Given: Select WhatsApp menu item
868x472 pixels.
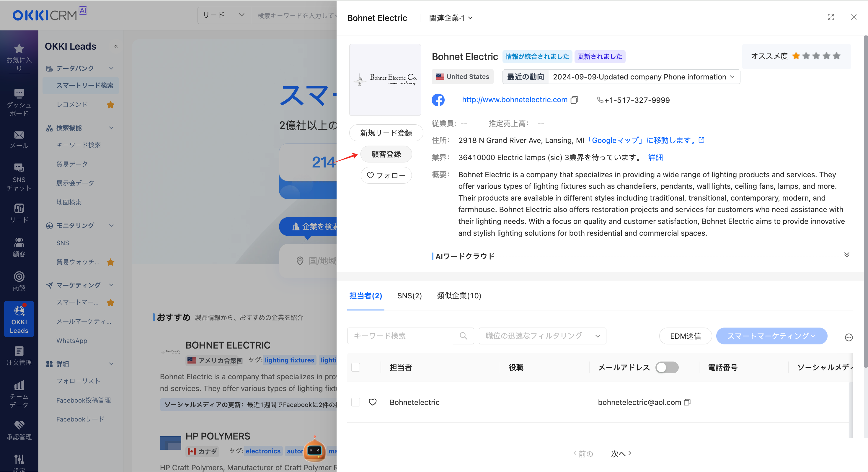Looking at the screenshot, I should coord(72,341).
